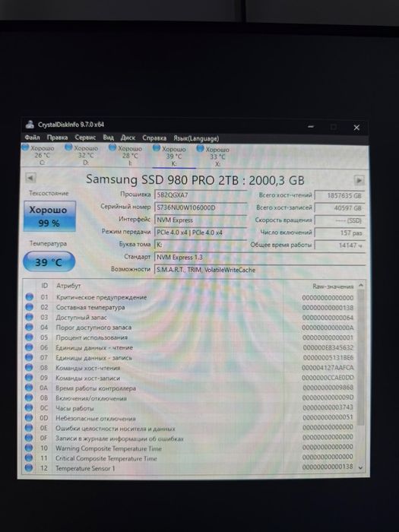Click the Стандарт field NVM Express 1.3
The height and width of the screenshot is (532, 399).
260,257
